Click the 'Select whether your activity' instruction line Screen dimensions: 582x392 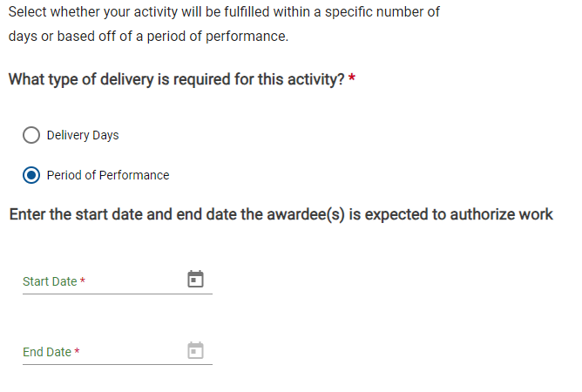tap(224, 13)
